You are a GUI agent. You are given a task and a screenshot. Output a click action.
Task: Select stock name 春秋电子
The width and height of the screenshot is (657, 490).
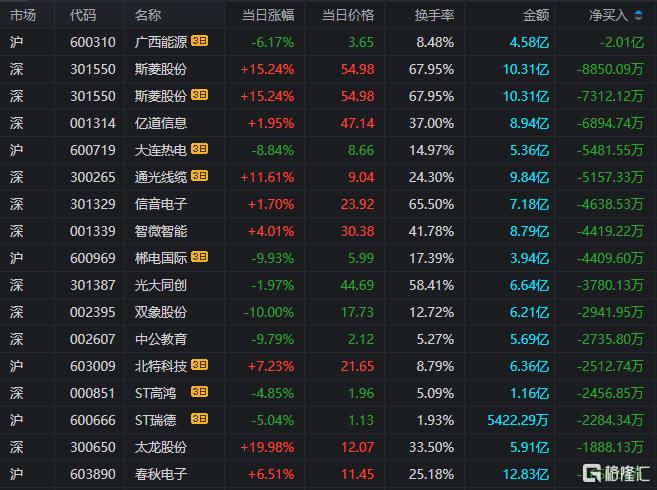(161, 474)
